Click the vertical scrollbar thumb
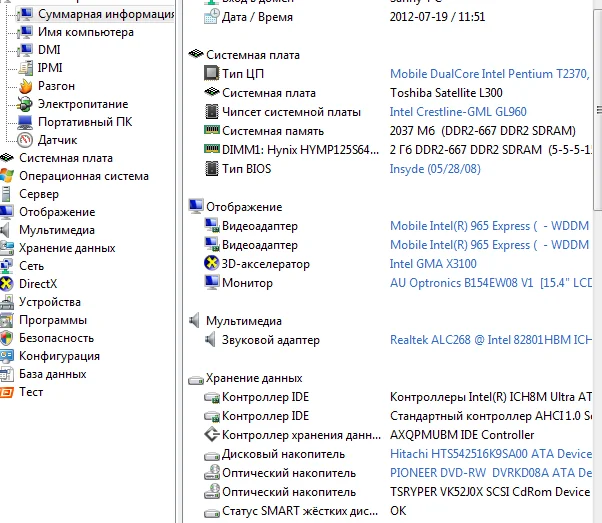602x523 pixels. coord(599,110)
